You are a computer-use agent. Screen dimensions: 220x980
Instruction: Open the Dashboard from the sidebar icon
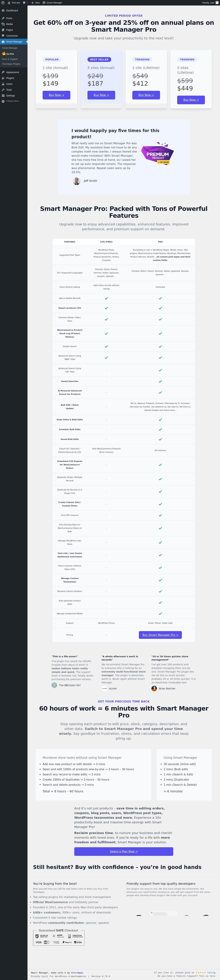coord(3,11)
